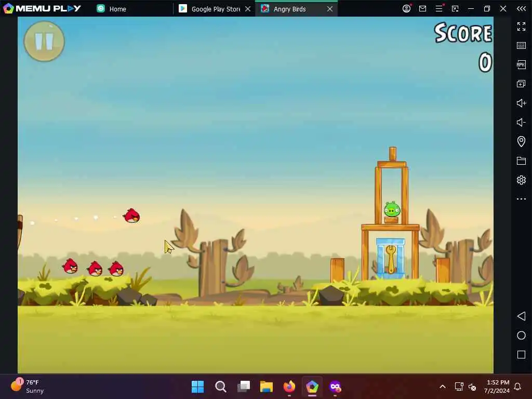This screenshot has height=399, width=532.
Task: Click the green pig in the tower
Action: [x=392, y=210]
